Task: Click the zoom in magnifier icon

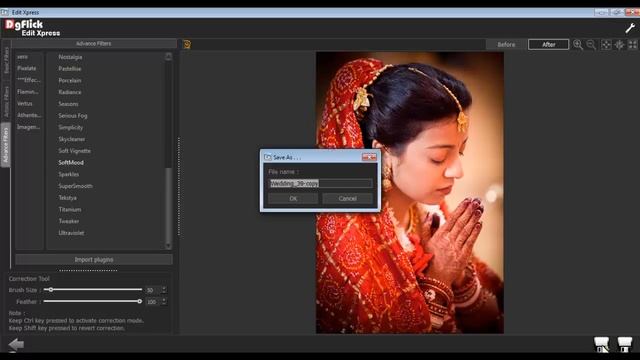Action: click(x=578, y=44)
